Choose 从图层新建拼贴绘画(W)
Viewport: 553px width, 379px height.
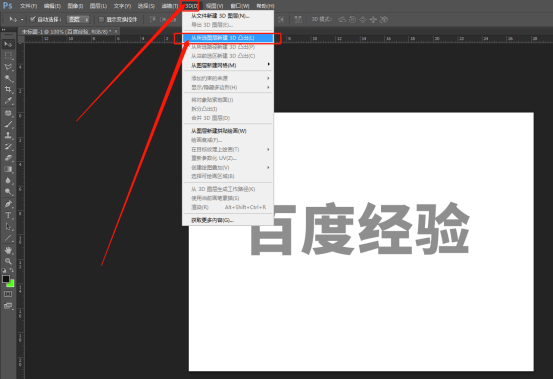[x=228, y=131]
